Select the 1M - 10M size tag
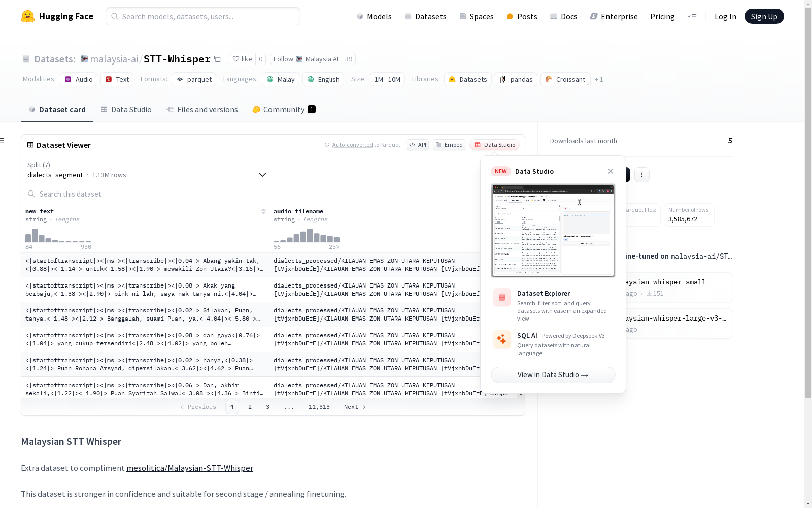The height and width of the screenshot is (508, 812). (387, 79)
